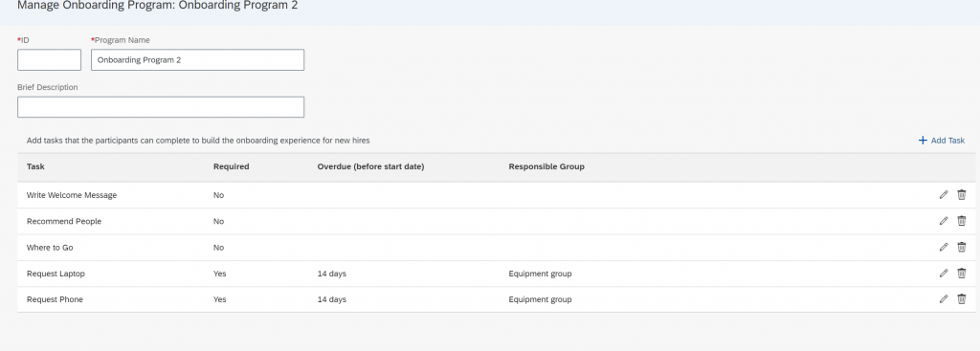Focus the ID input field
The image size is (980, 351).
click(x=50, y=60)
